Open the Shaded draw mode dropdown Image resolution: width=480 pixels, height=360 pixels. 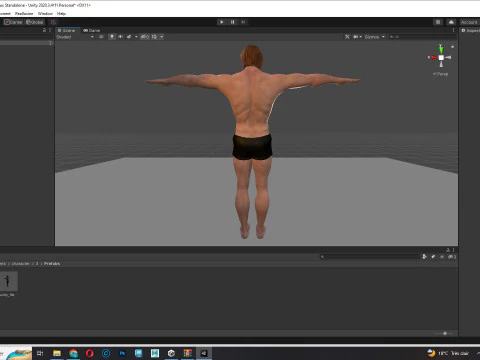pos(75,37)
